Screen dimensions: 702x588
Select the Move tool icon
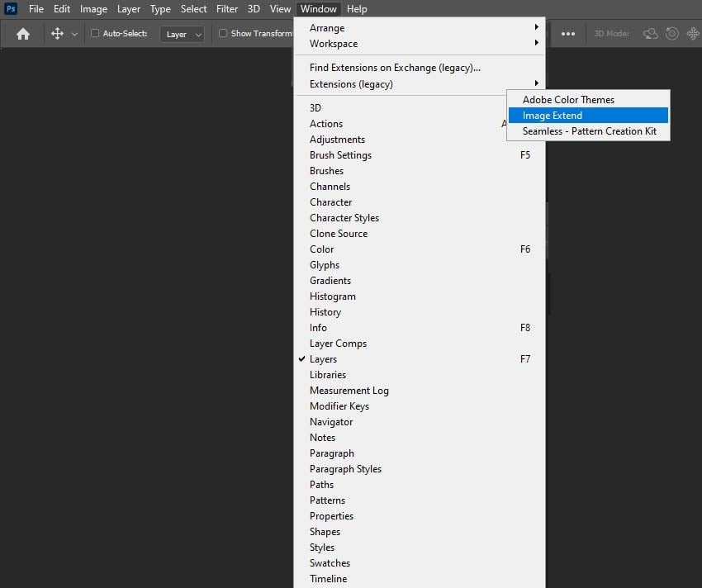pos(57,34)
